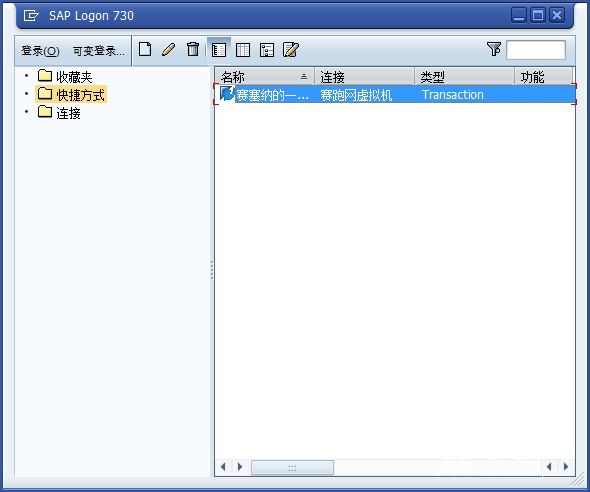Click the Delete trash can icon
The image size is (590, 492).
pos(193,49)
